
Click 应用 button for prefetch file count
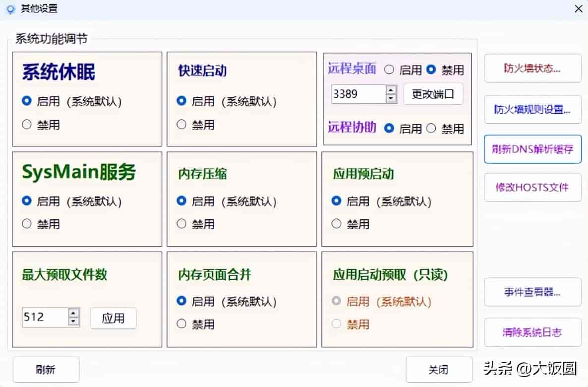click(x=113, y=319)
